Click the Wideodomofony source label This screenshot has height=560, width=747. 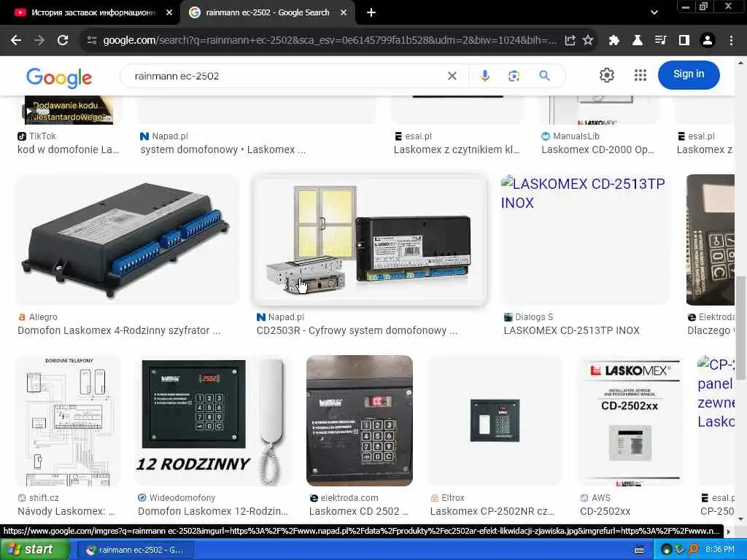(182, 497)
